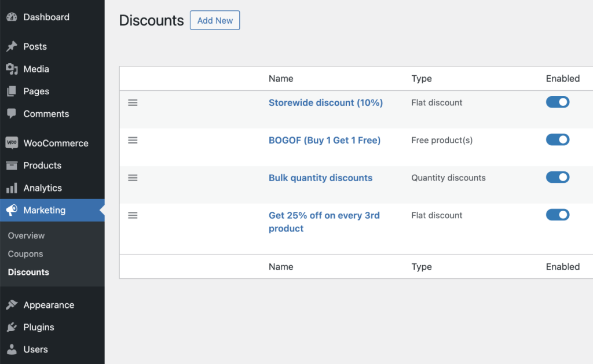Click the Pages icon in sidebar

point(13,91)
